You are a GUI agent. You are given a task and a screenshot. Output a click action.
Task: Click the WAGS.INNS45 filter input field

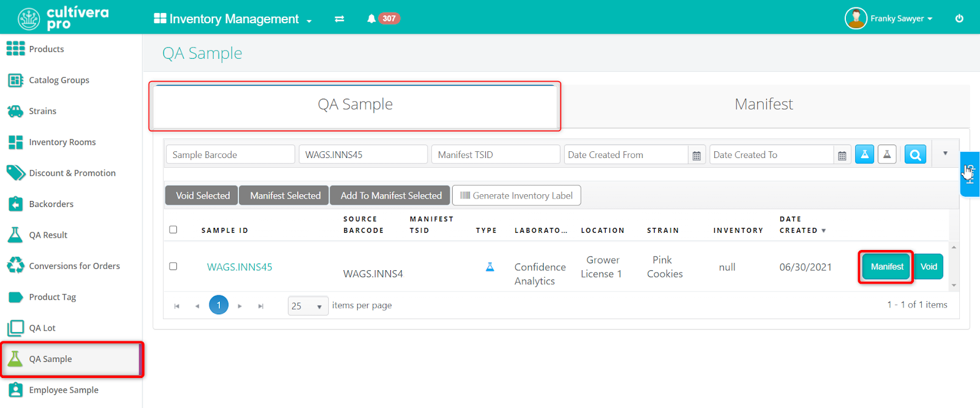363,154
